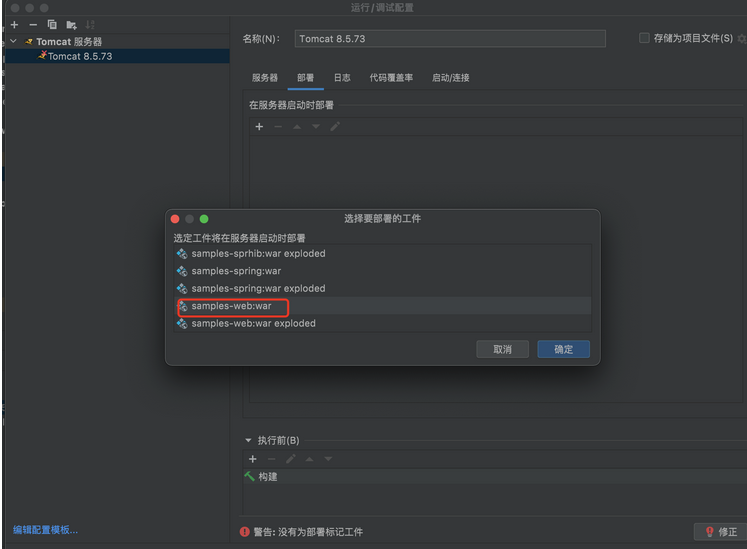
Task: Click the move-into-folder icon in the configurations toolbar
Action: [x=71, y=25]
